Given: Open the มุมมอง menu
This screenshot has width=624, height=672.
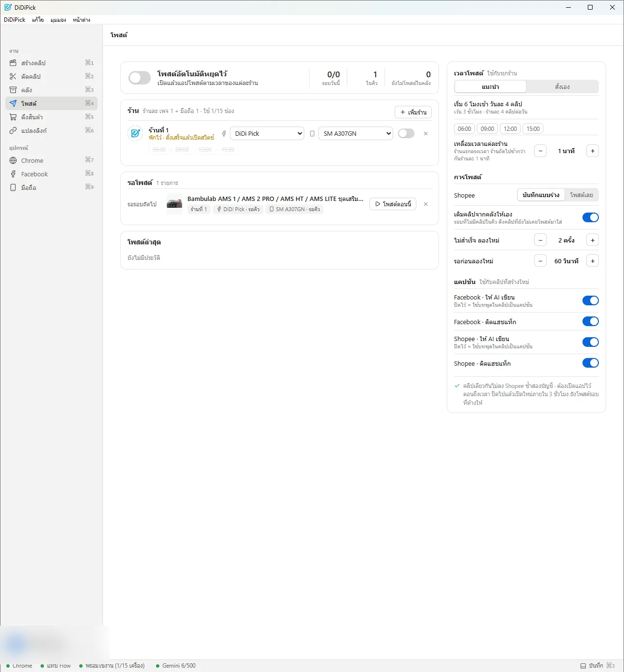Looking at the screenshot, I should [58, 20].
